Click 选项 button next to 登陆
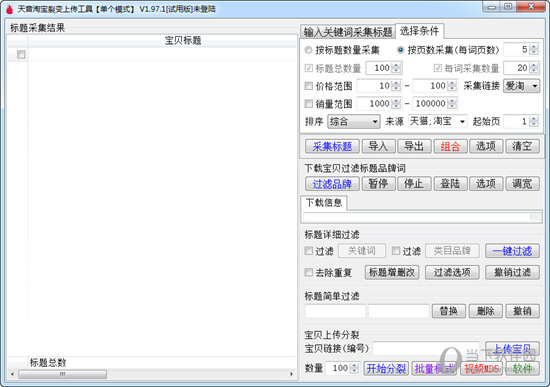The height and width of the screenshot is (387, 550). click(486, 184)
